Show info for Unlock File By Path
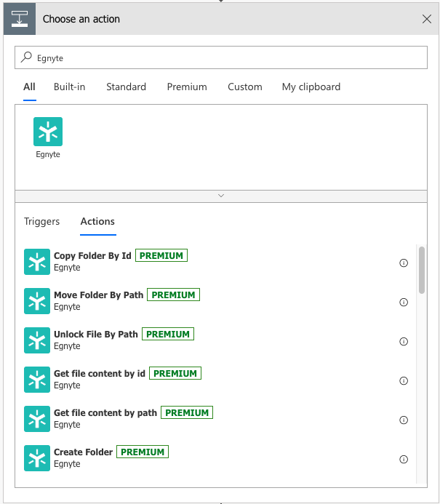Screen dimensions: 440x504 click(x=404, y=342)
